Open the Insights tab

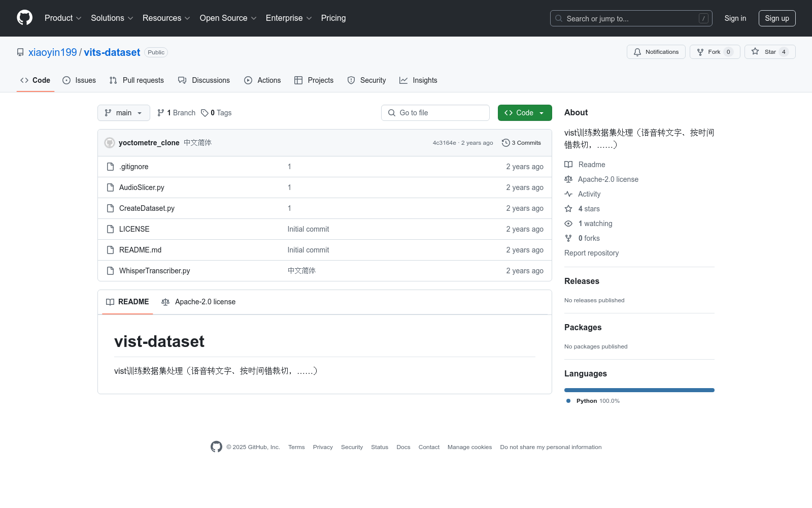click(418, 80)
